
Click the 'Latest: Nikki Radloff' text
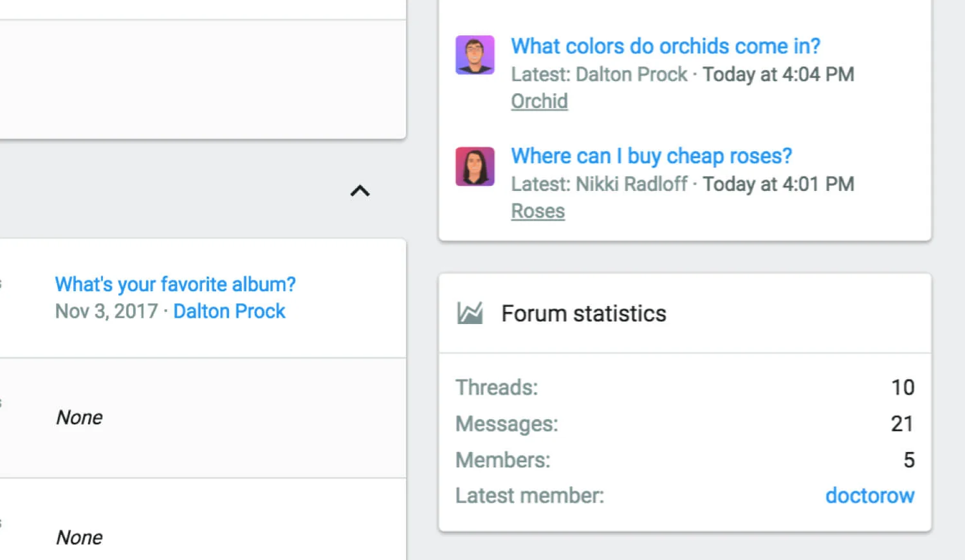(x=599, y=185)
